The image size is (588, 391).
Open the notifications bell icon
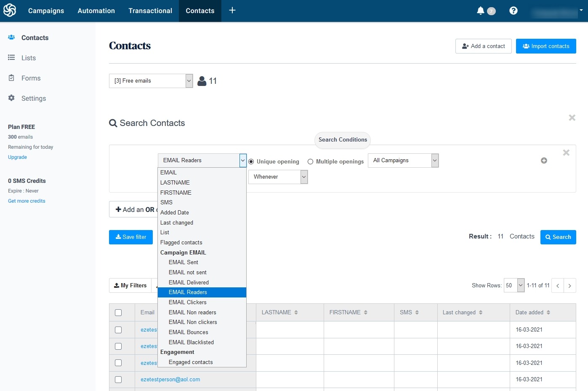click(480, 11)
